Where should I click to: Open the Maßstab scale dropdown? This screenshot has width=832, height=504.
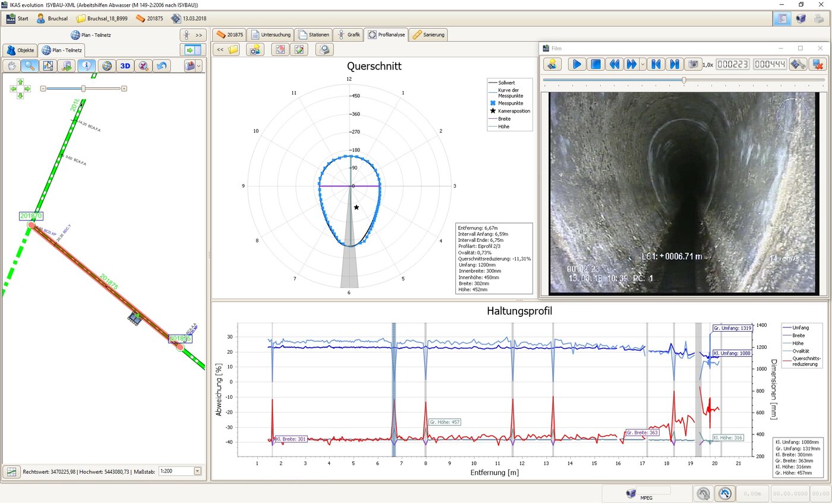197,471
